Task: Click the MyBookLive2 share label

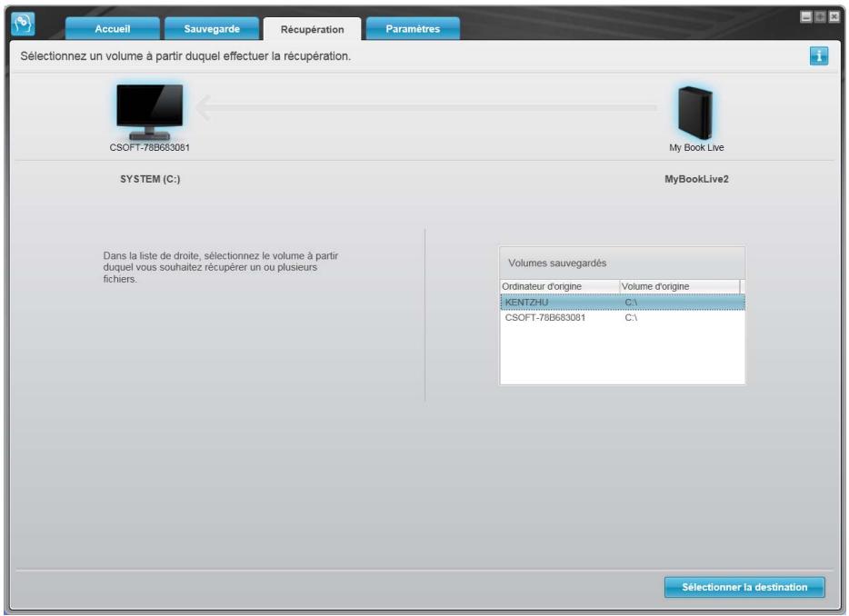Action: tap(696, 179)
